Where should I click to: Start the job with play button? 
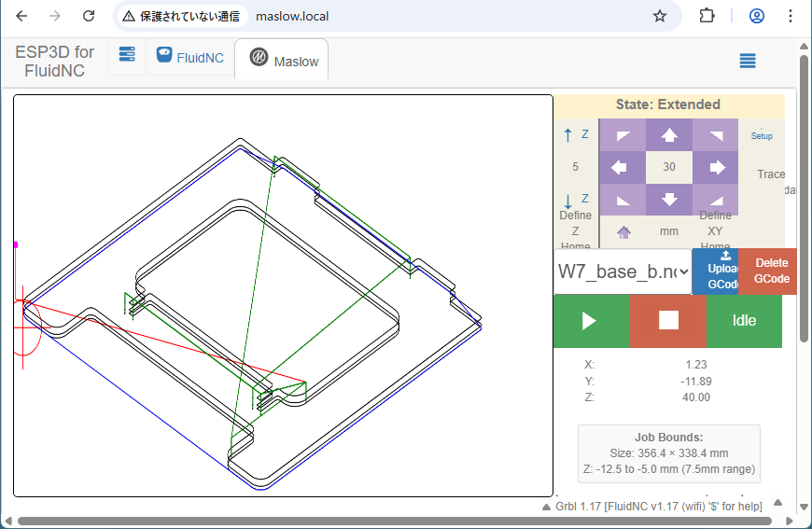pyautogui.click(x=592, y=321)
